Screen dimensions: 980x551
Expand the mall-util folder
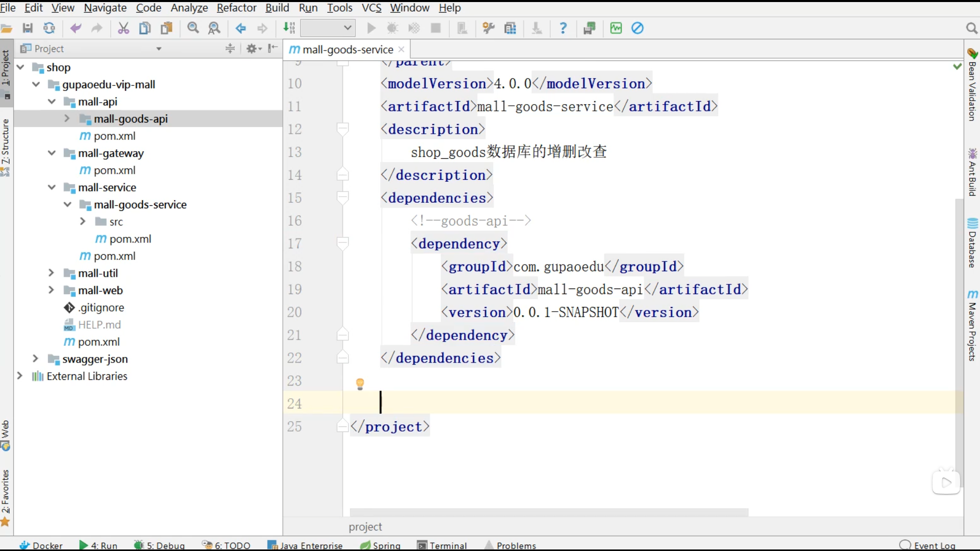point(51,273)
